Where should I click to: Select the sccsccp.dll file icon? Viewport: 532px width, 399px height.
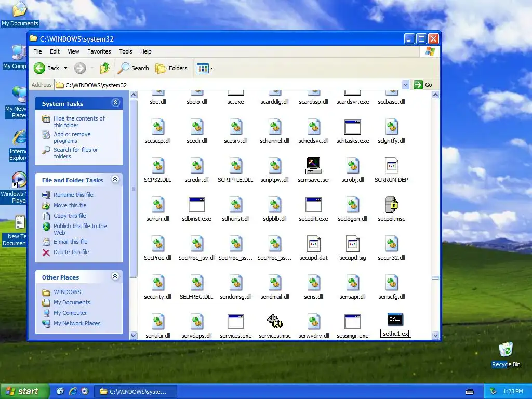(x=158, y=127)
